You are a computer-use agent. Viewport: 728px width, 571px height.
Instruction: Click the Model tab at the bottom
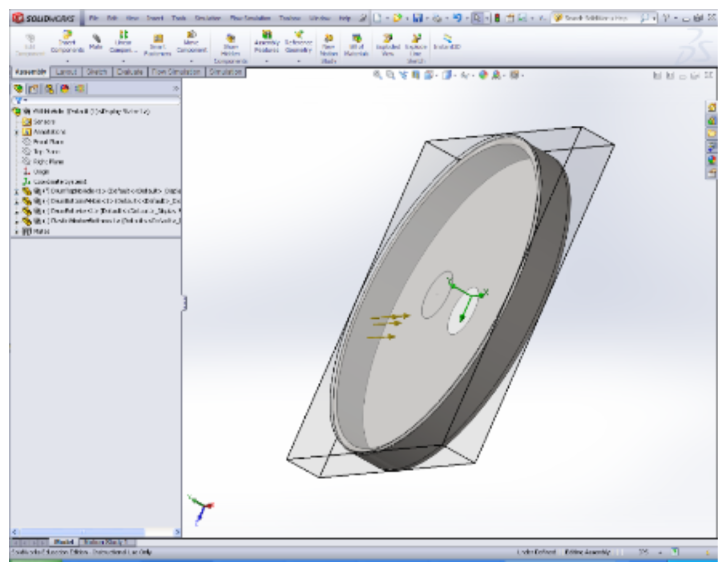point(63,542)
